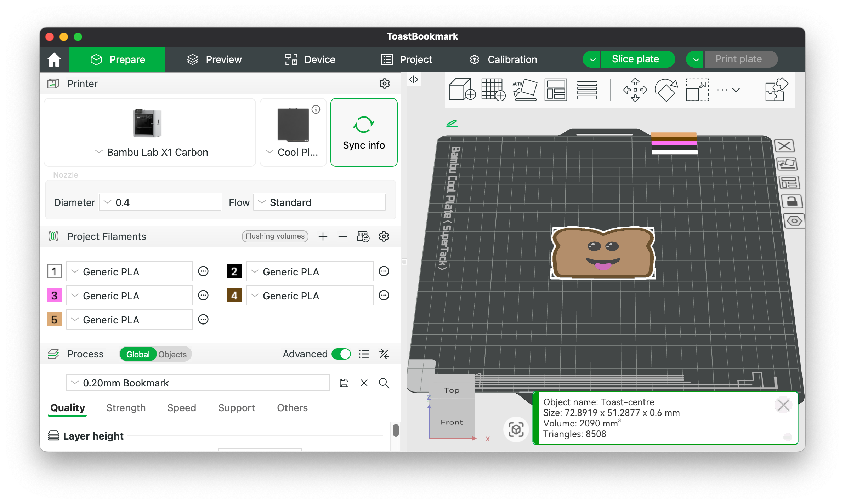Screen dimensions: 845x504
Task: Click the plate name edit pencil icon
Action: (x=452, y=123)
